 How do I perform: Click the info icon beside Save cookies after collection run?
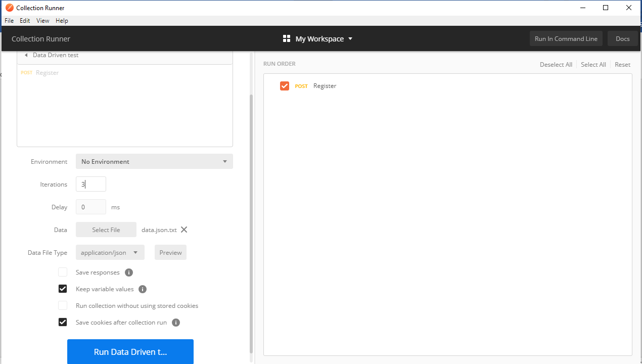[175, 322]
